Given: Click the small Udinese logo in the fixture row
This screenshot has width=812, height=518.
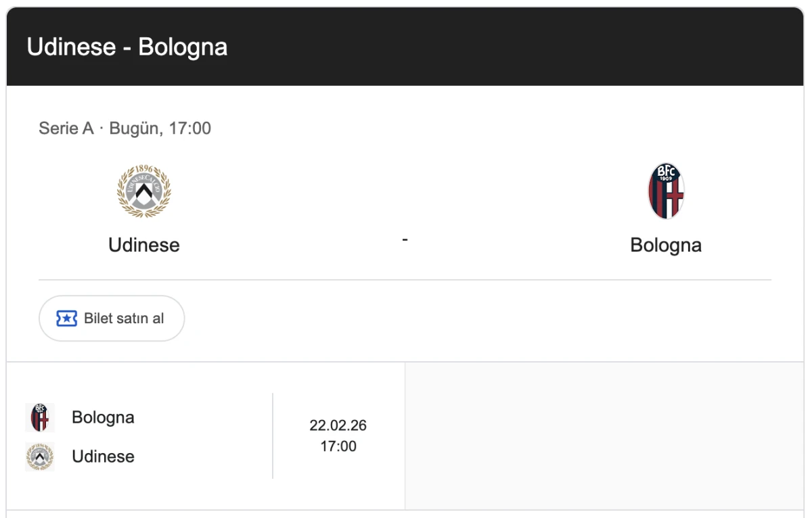Looking at the screenshot, I should coord(40,456).
